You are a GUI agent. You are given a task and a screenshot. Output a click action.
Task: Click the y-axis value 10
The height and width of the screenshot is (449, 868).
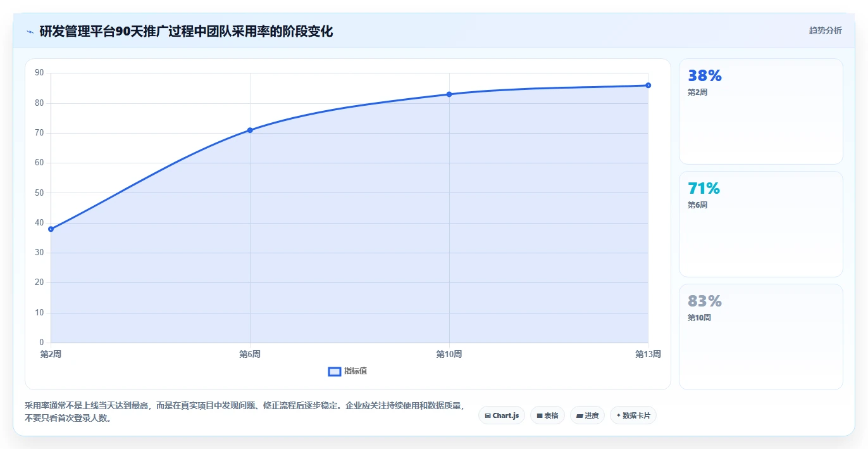(39, 313)
